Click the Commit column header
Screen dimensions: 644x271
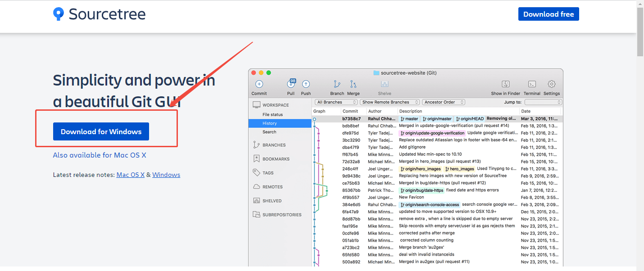(350, 111)
